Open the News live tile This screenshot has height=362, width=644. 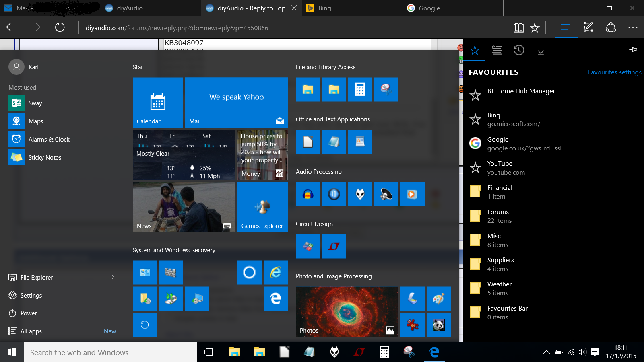pos(184,207)
